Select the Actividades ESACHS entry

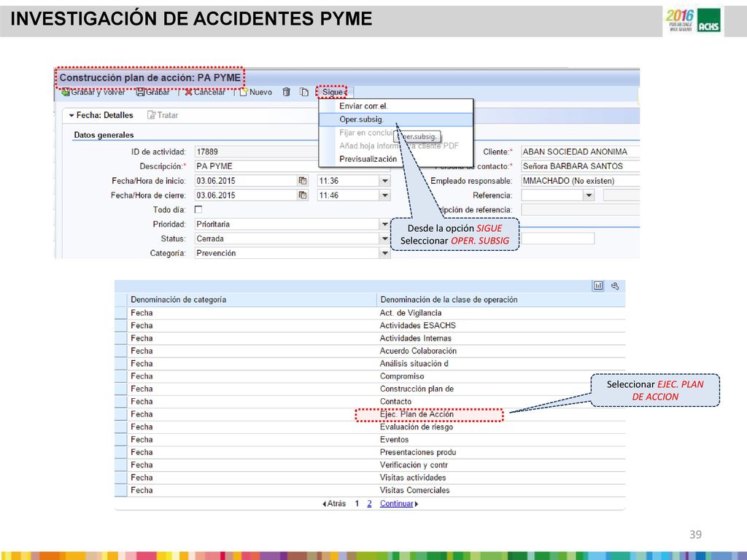tap(418, 326)
